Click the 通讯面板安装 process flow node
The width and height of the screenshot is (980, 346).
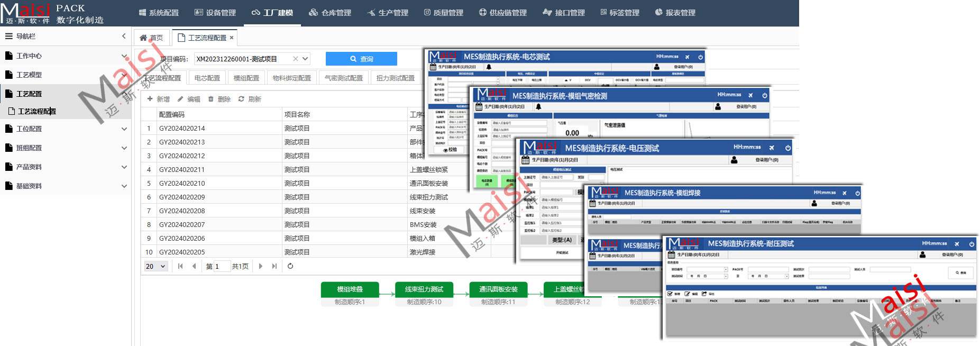point(498,289)
